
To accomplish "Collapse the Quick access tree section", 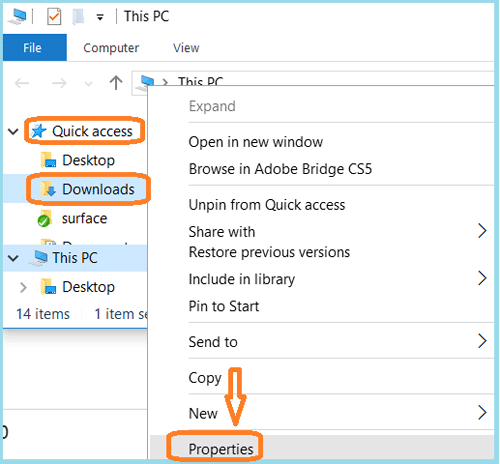I will coord(13,131).
